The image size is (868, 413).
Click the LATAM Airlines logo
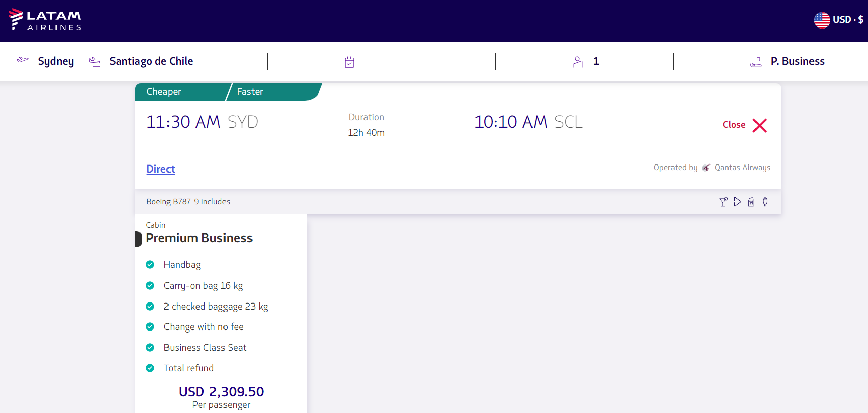pos(45,20)
